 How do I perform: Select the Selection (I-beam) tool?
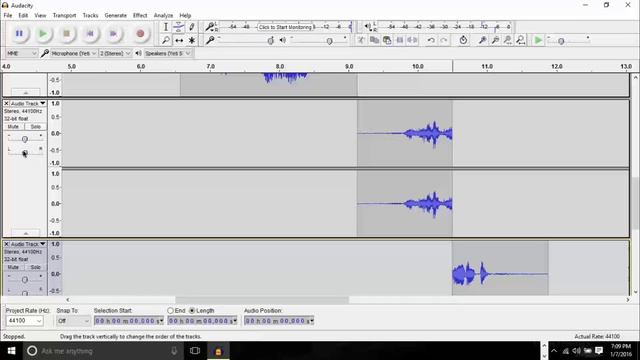165,27
